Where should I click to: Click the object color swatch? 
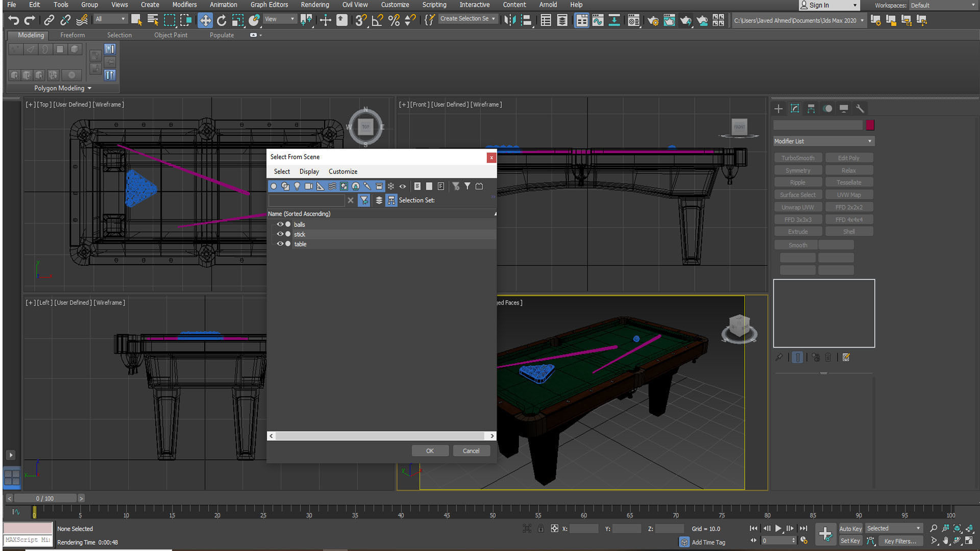[x=870, y=125]
